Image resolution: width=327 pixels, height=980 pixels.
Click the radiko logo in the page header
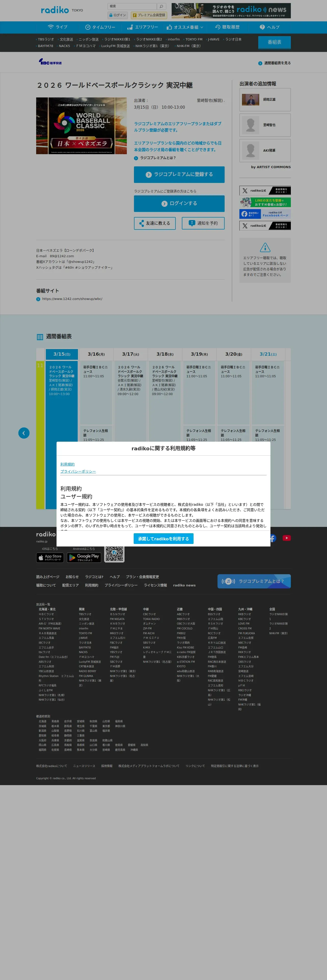[55, 10]
